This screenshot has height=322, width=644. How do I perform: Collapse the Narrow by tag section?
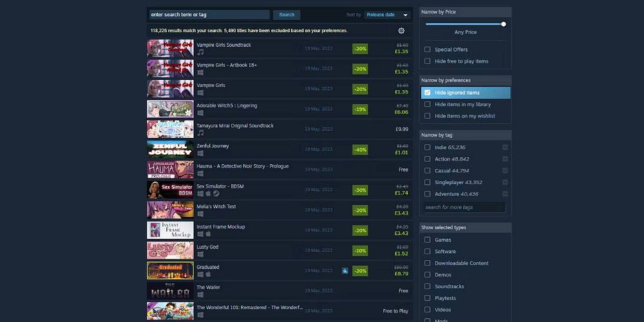466,135
